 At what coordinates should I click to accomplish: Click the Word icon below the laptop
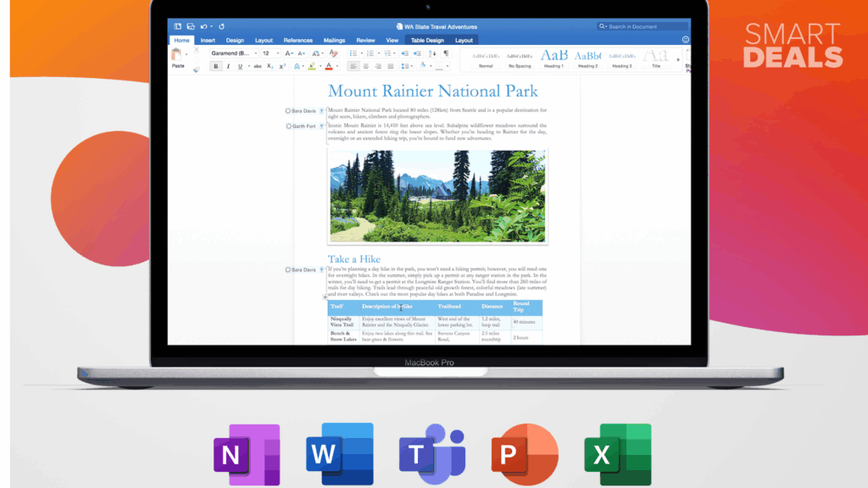point(340,454)
